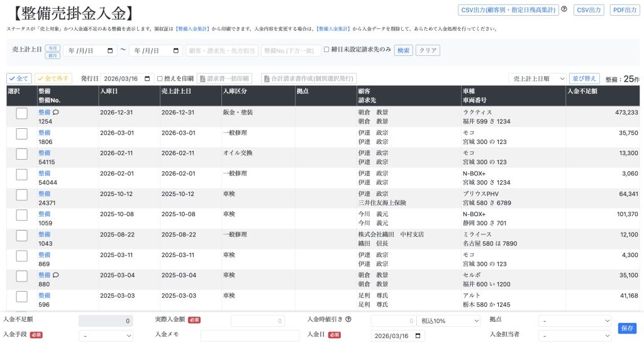Viewport: 644px width, 345px height.
Task: Click the help icon next to 入金時値引き
Action: click(348, 320)
